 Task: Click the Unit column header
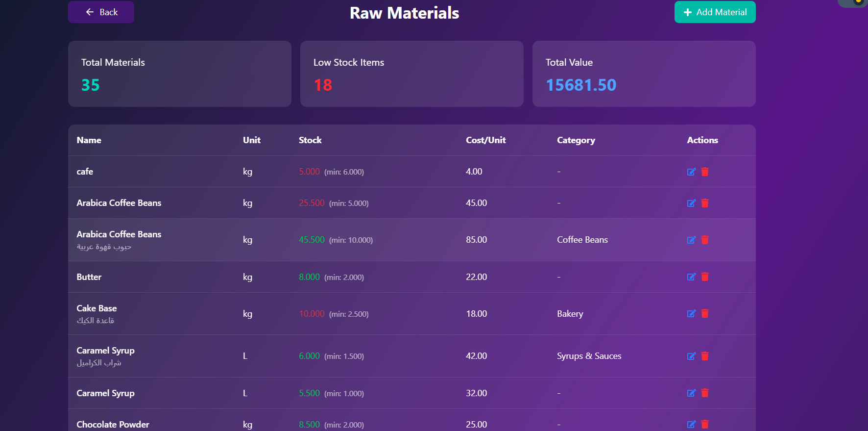tap(252, 140)
